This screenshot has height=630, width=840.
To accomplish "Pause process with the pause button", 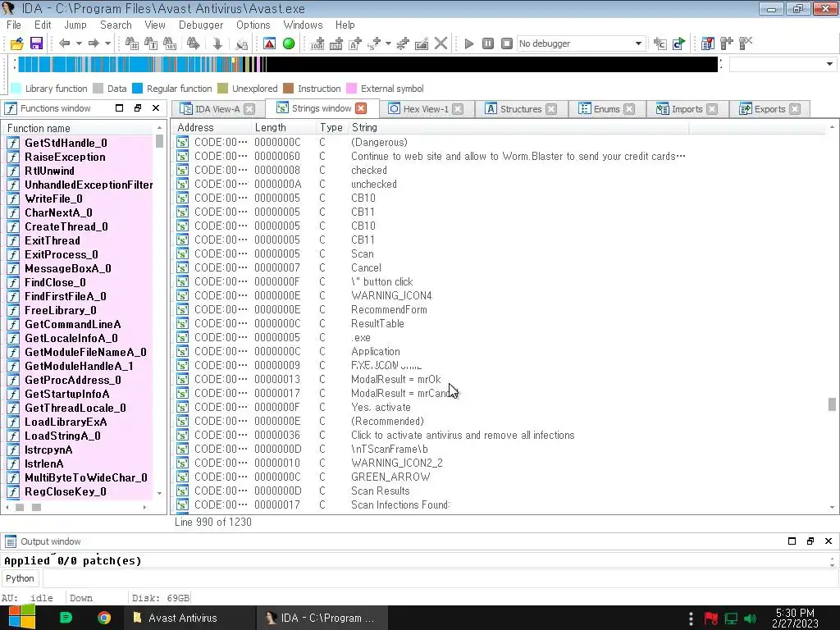I will pos(488,43).
